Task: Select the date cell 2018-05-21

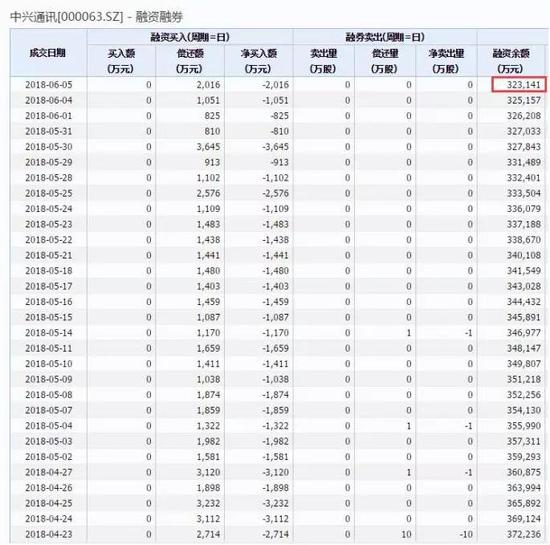Action: [x=48, y=255]
